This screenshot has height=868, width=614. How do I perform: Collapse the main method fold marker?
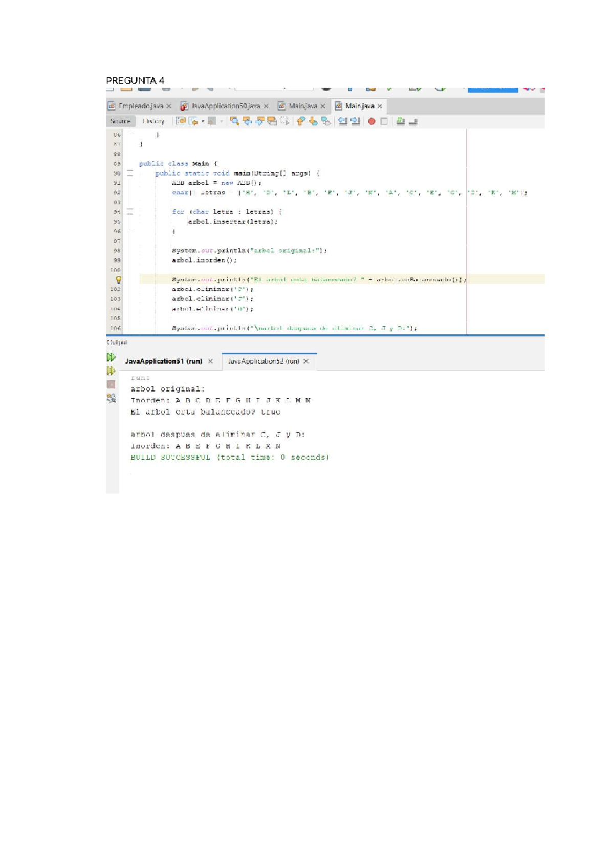pyautogui.click(x=130, y=173)
